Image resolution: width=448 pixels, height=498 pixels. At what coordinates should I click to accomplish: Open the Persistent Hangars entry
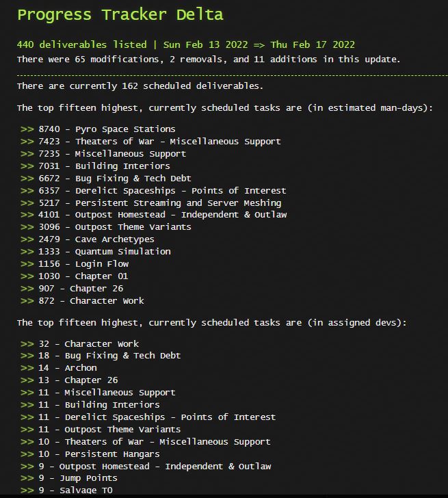pos(90,454)
